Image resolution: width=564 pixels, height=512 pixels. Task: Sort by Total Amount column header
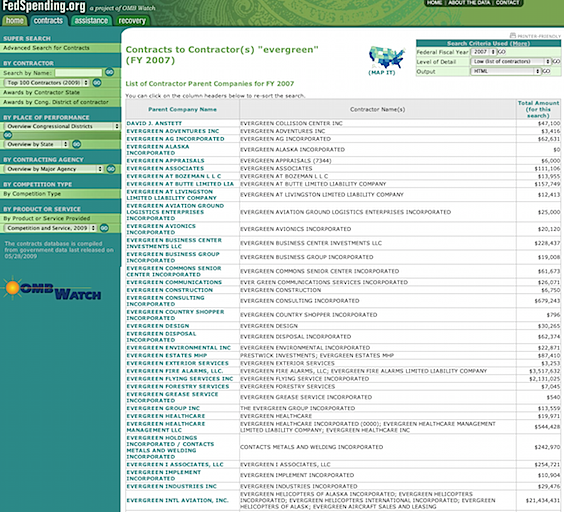pos(538,109)
